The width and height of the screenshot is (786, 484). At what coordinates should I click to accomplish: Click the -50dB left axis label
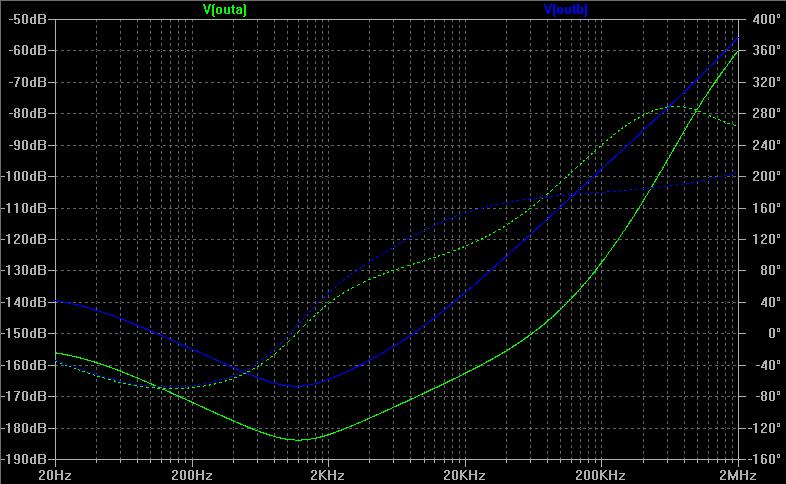[28, 19]
